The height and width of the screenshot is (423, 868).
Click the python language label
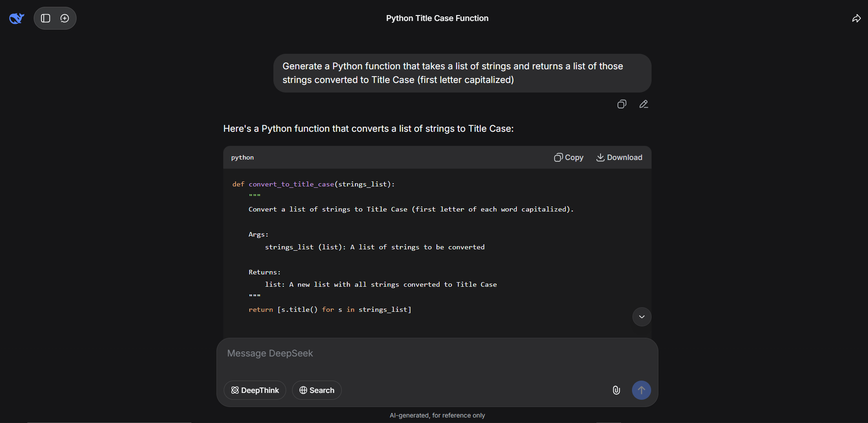click(242, 157)
